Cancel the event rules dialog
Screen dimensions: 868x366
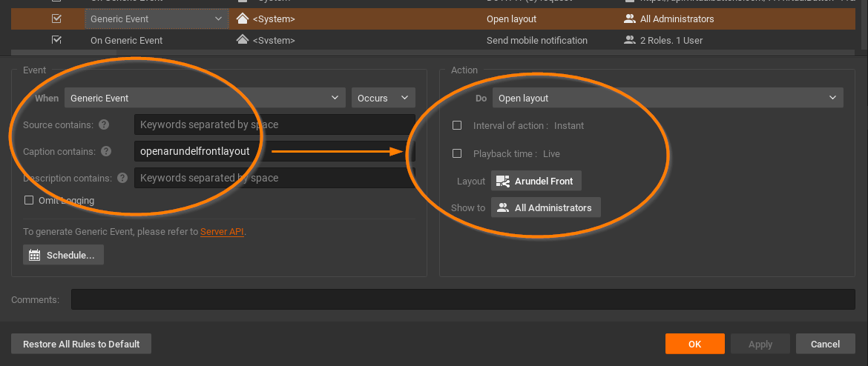click(826, 344)
